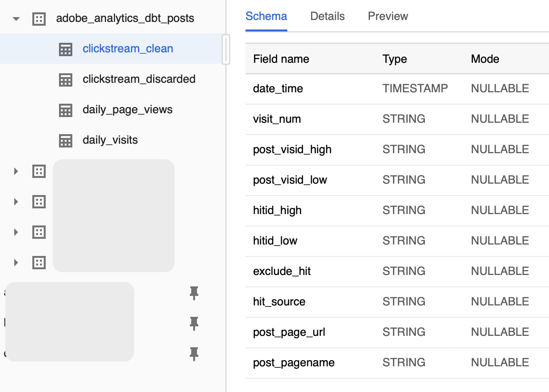
Task: Collapse the adobe_analytics_dbt_posts dataset
Action: click(16, 19)
